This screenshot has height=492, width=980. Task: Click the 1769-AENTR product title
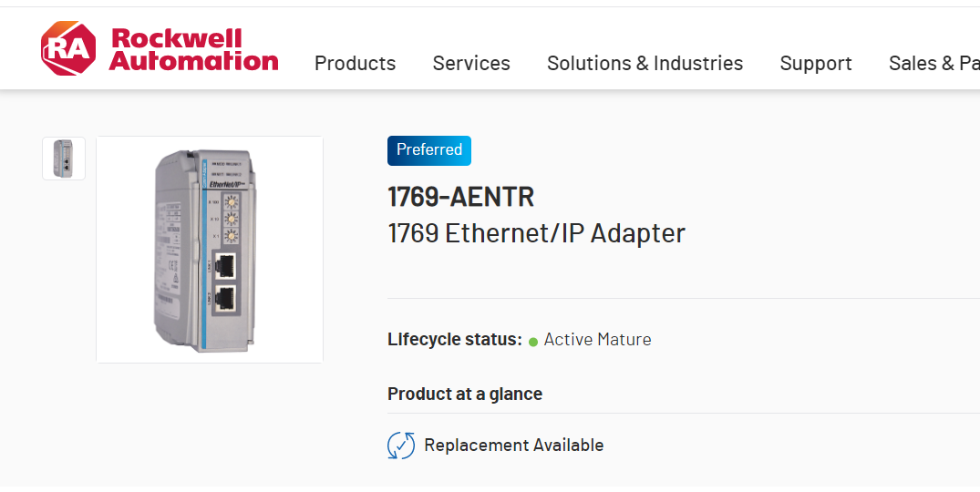click(460, 196)
